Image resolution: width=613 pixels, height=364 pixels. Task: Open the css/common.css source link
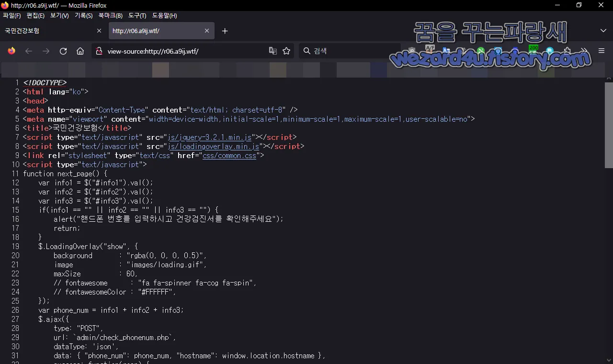click(229, 156)
